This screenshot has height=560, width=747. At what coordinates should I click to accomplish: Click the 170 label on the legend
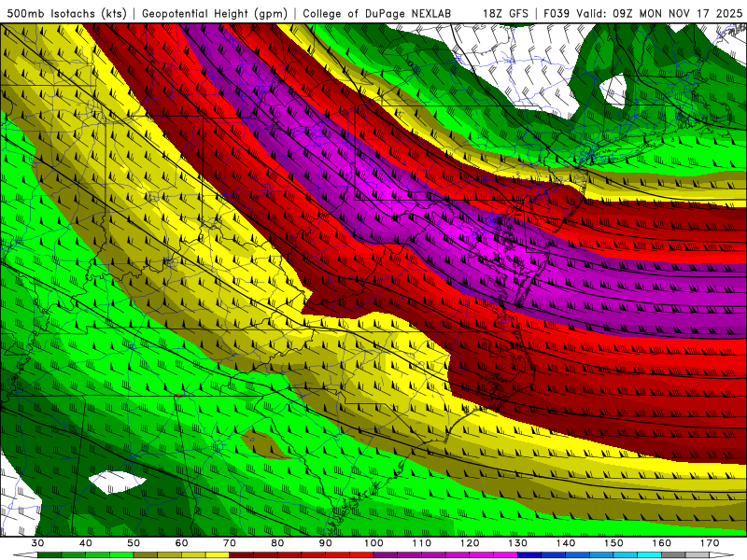pos(710,543)
